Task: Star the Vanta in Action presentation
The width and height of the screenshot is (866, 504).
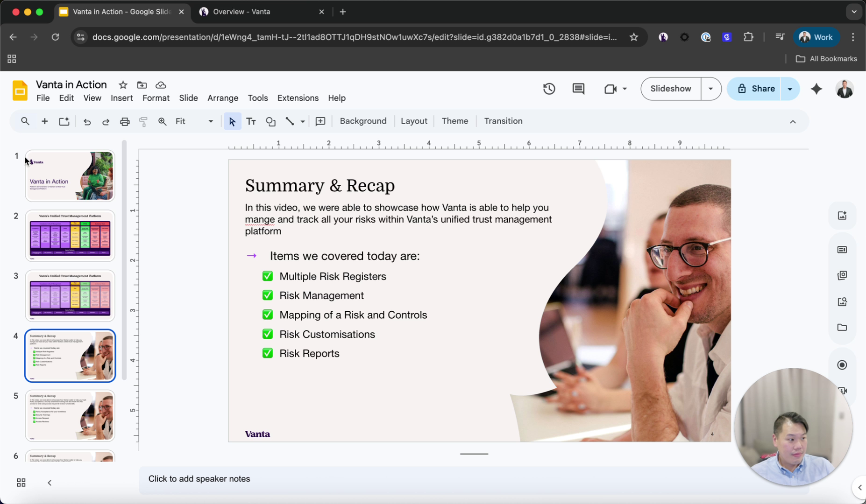Action: click(x=122, y=85)
